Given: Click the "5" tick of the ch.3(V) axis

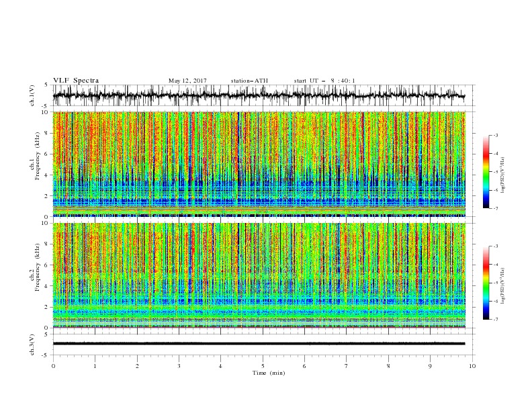Looking at the screenshot, I should (46, 334).
